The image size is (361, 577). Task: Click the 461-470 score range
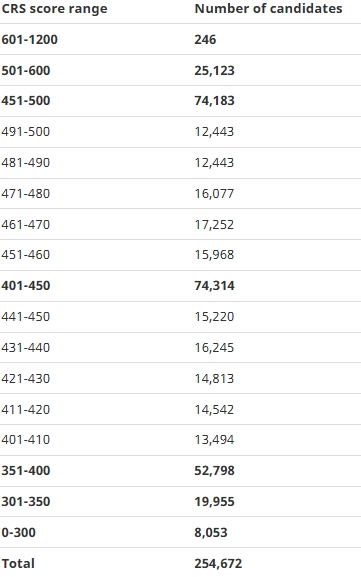tap(25, 224)
